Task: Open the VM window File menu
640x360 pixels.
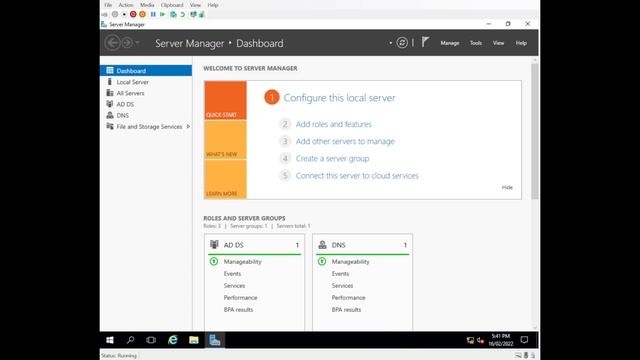Action: [x=108, y=5]
